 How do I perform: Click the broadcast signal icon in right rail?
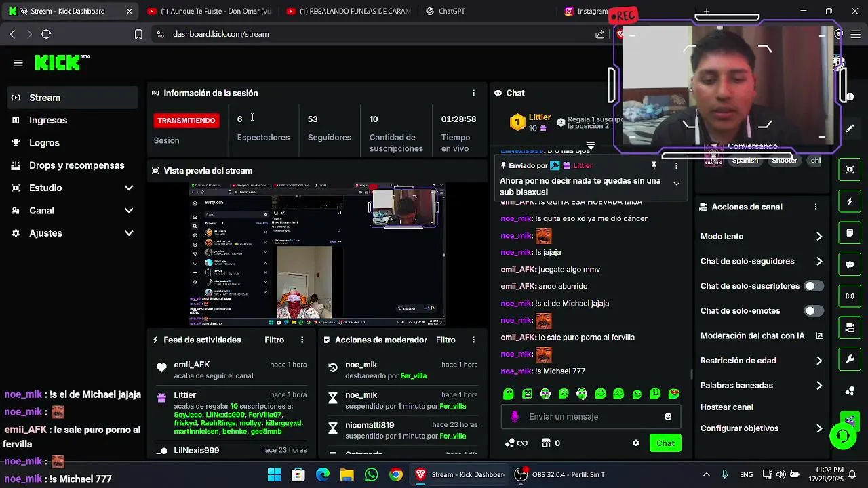[850, 296]
